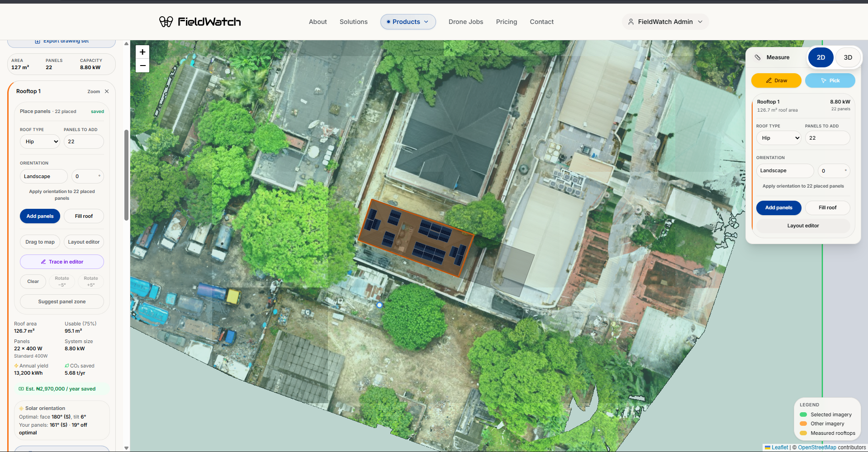The width and height of the screenshot is (868, 452).
Task: Click Suggest panel zone button
Action: click(x=62, y=301)
